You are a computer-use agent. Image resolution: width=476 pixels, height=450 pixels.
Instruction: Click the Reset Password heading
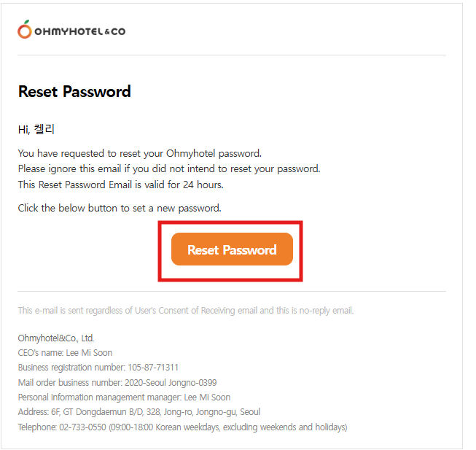(74, 92)
